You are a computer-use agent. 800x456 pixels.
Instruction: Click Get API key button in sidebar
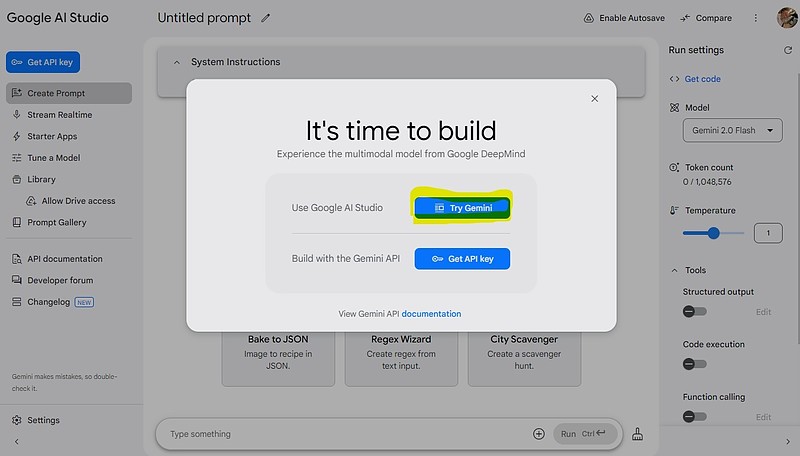[43, 62]
